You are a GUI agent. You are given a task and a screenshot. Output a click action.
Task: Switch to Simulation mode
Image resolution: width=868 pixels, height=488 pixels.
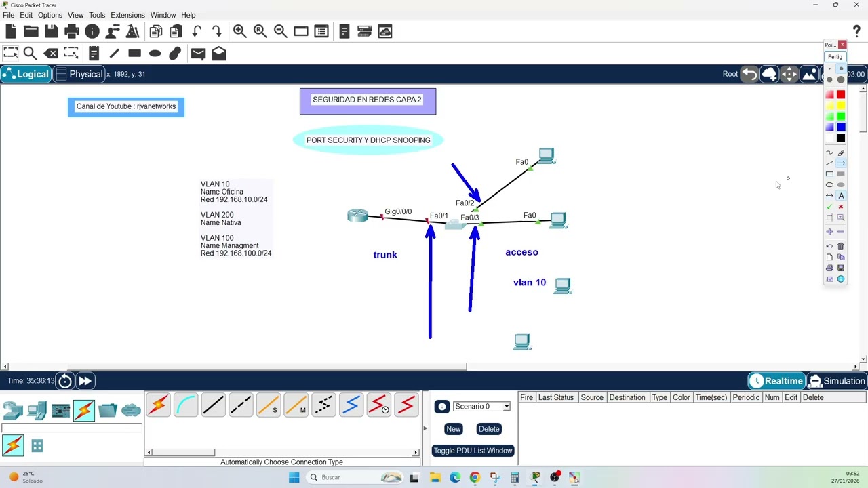837,381
